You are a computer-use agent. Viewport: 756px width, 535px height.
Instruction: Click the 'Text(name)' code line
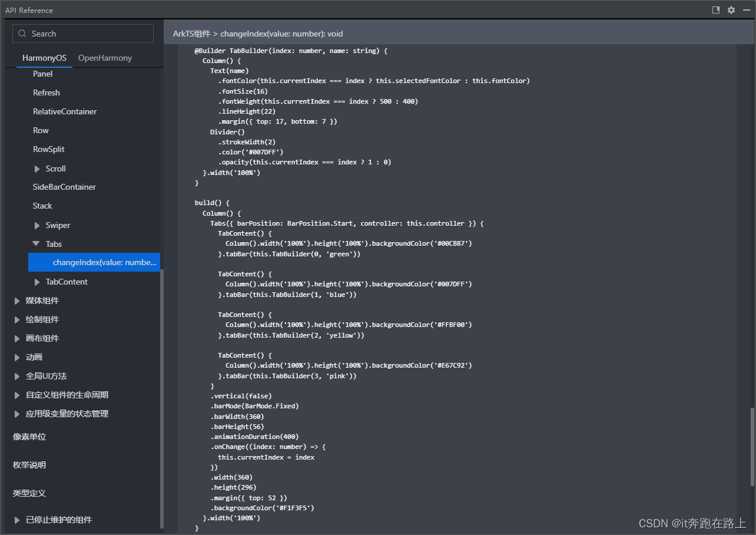[x=230, y=71]
